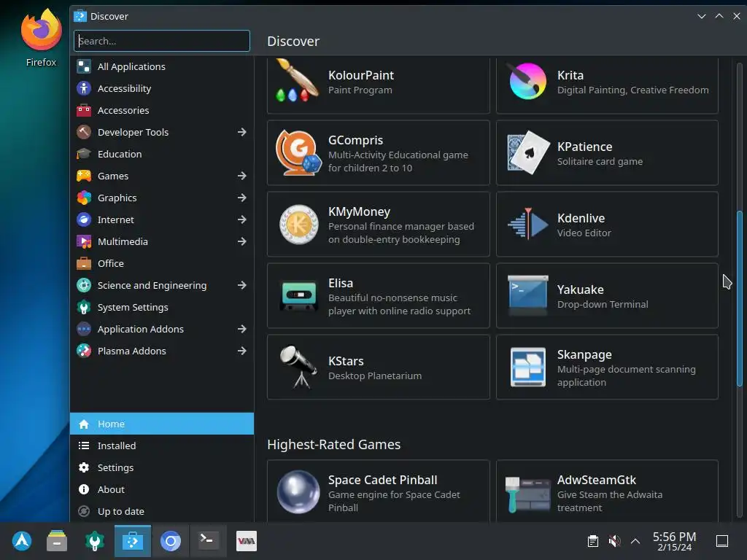Open Firefox from the desktop icon

[x=41, y=37]
